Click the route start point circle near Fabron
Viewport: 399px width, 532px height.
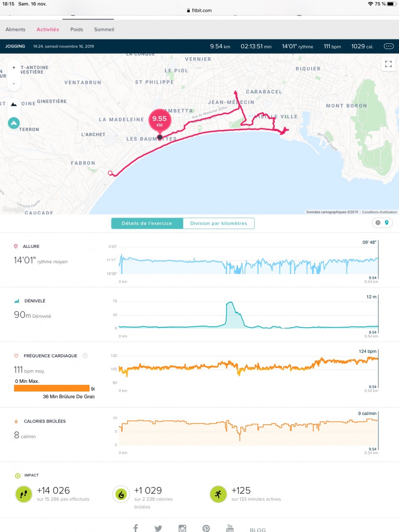pos(110,173)
